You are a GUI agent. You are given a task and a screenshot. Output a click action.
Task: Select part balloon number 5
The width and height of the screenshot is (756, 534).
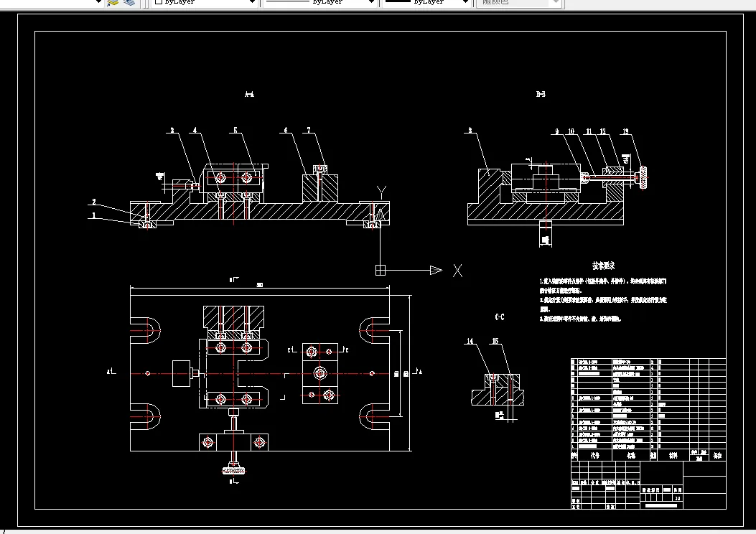(x=235, y=130)
